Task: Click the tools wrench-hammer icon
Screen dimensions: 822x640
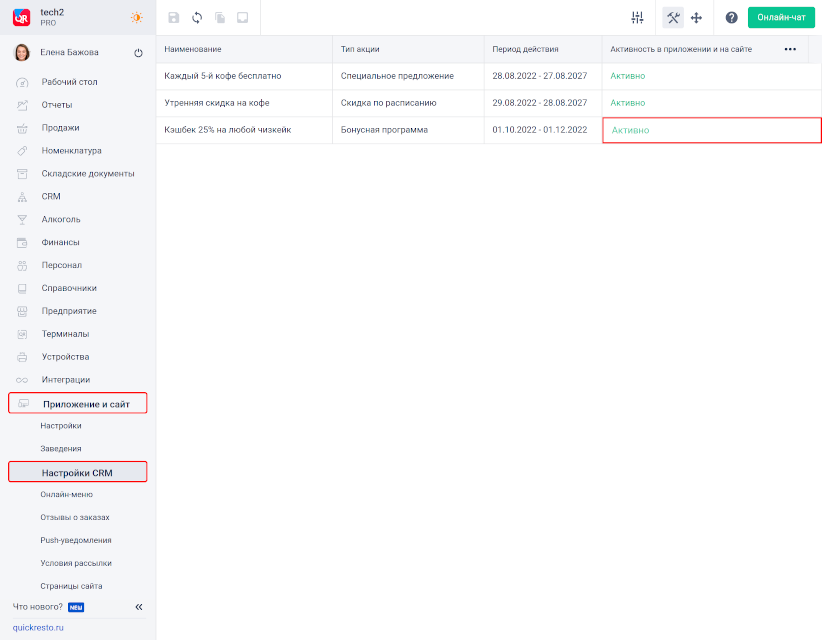Action: pos(673,18)
